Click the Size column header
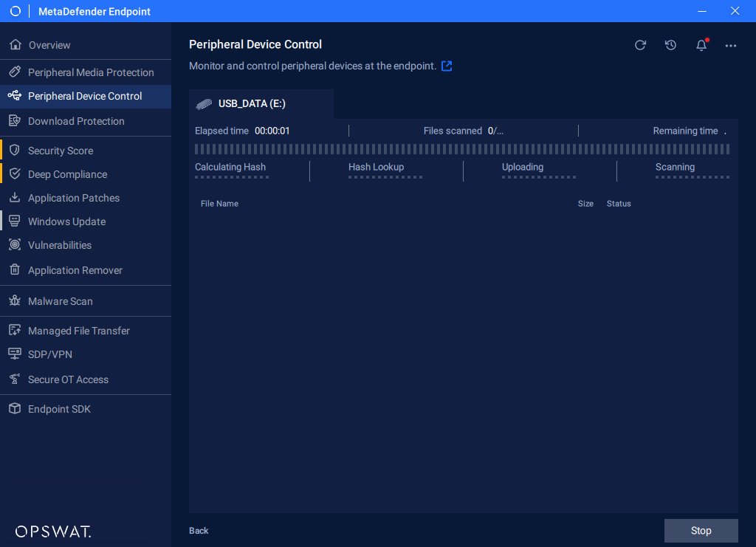This screenshot has width=756, height=547. point(585,204)
